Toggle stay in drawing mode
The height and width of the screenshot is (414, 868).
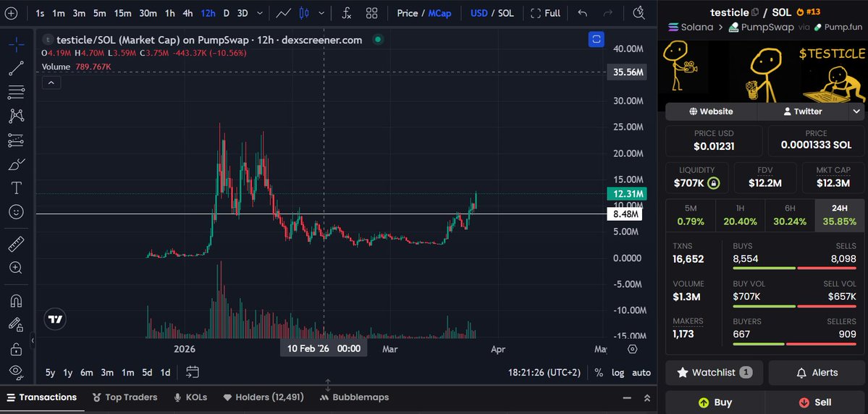click(16, 324)
